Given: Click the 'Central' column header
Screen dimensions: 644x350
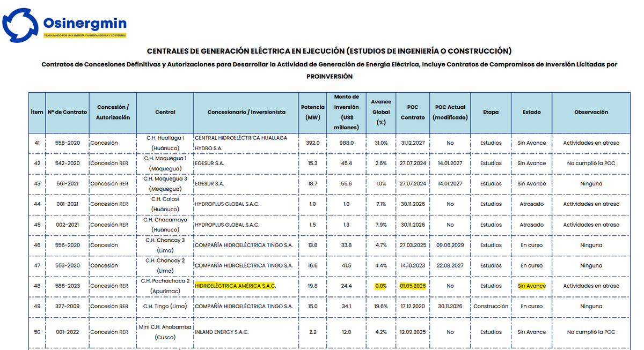Looking at the screenshot, I should tap(165, 113).
